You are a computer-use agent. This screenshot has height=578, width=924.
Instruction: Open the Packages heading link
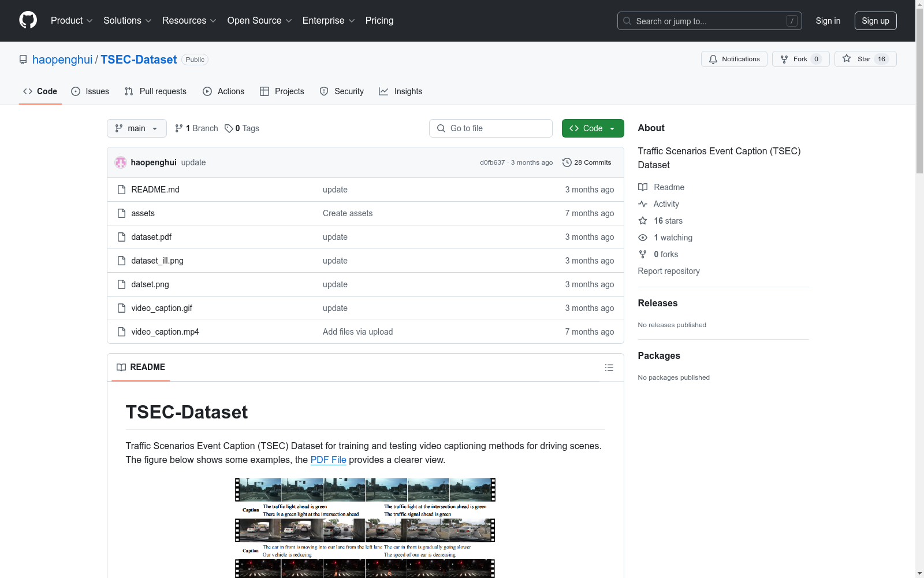[659, 355]
